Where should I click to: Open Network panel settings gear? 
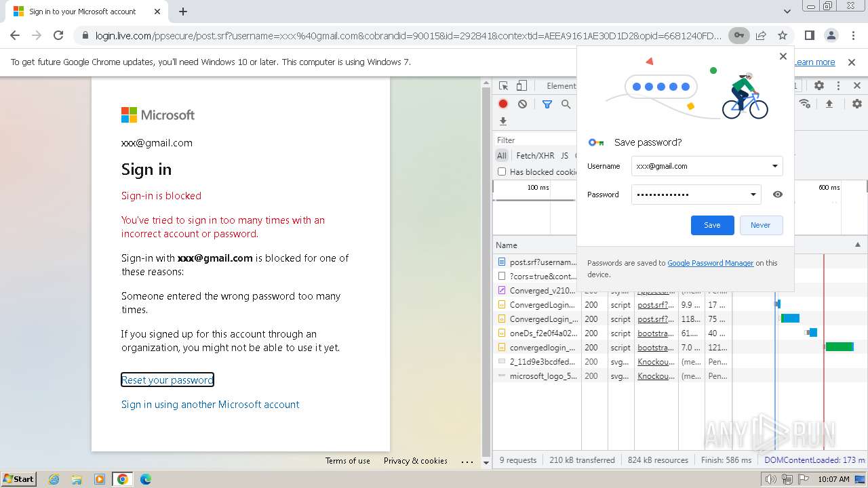(857, 104)
